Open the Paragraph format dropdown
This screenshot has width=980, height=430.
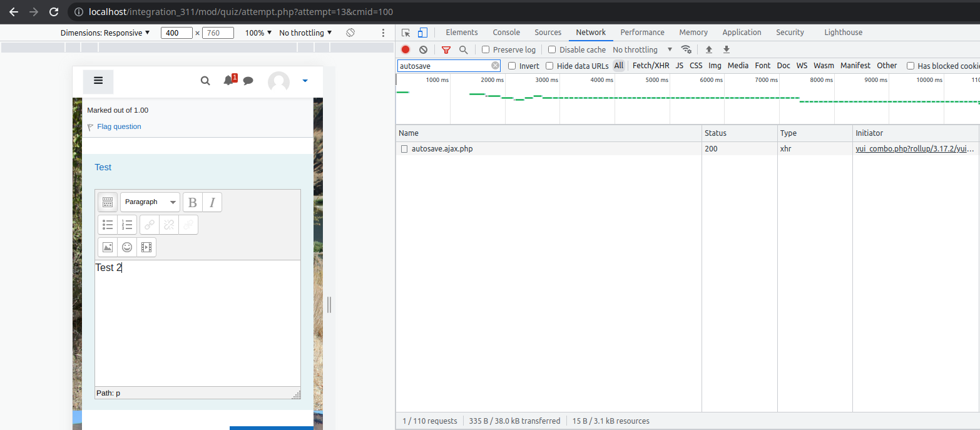point(150,202)
